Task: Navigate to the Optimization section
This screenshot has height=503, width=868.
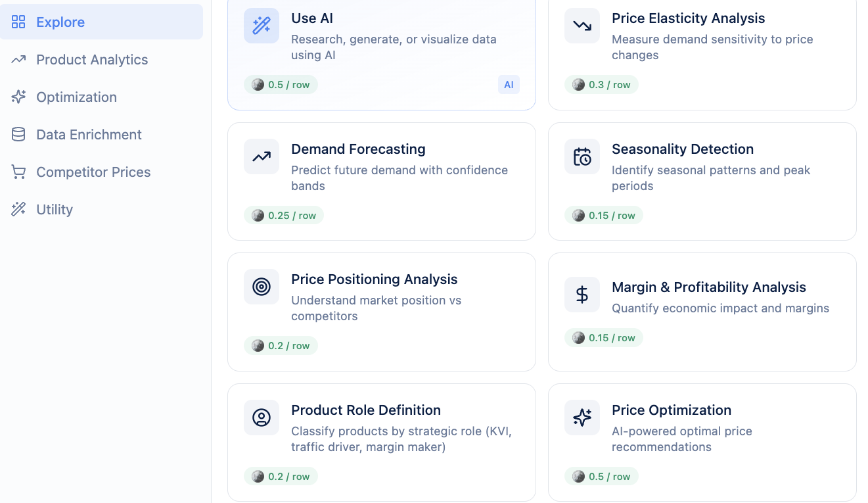Action: point(76,97)
